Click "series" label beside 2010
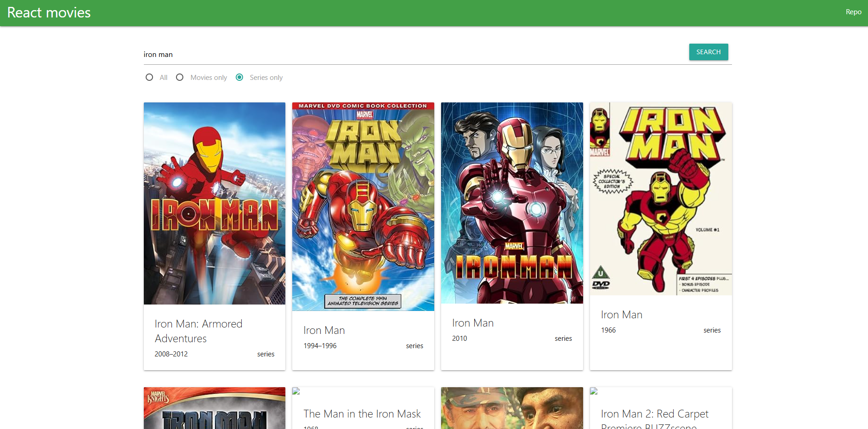The image size is (868, 429). [563, 339]
